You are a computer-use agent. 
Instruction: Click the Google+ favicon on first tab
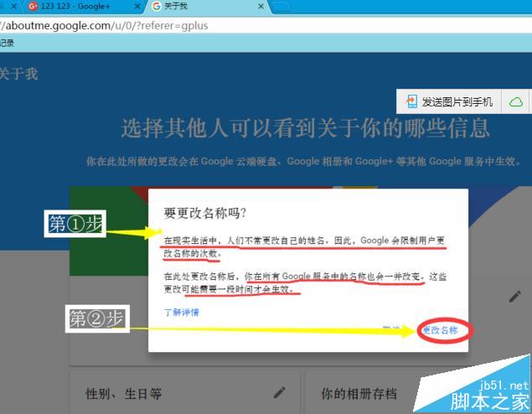click(x=33, y=6)
